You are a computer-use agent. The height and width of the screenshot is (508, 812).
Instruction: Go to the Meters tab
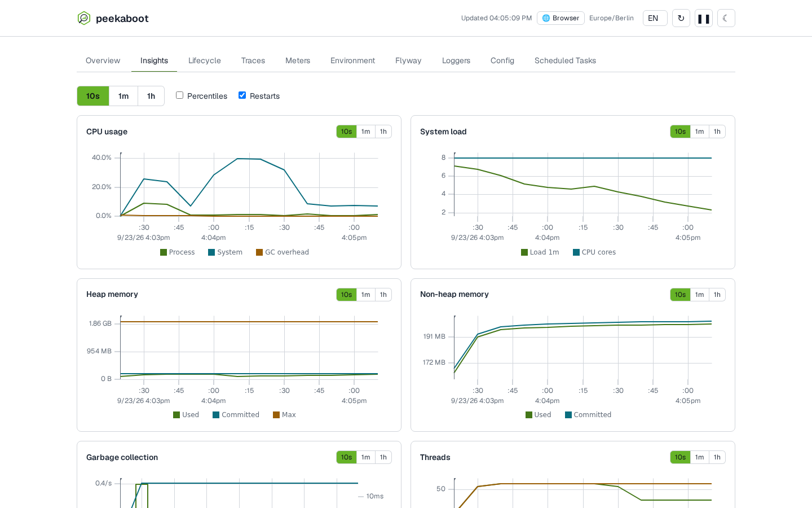click(x=298, y=60)
